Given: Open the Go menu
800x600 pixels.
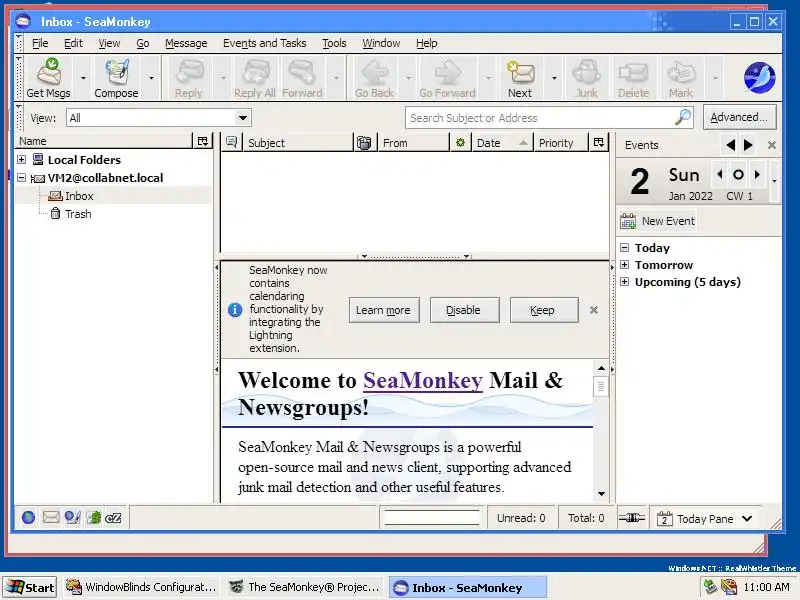Looking at the screenshot, I should [143, 43].
